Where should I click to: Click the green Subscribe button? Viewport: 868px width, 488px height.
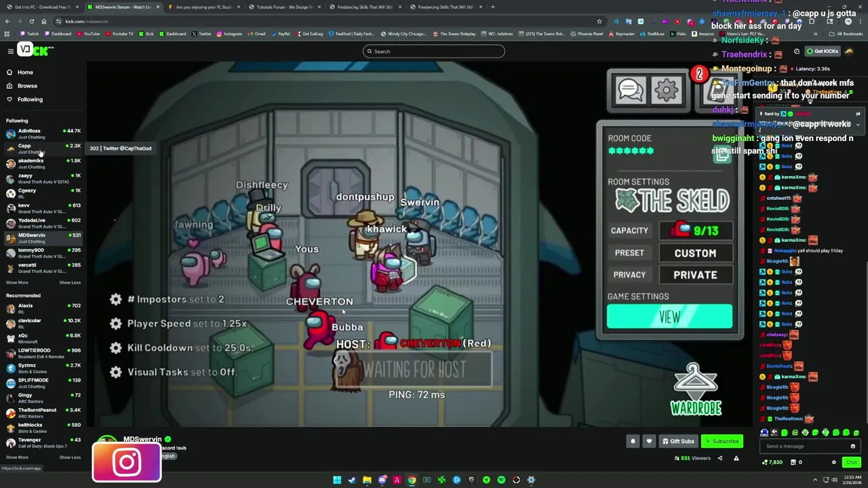722,441
